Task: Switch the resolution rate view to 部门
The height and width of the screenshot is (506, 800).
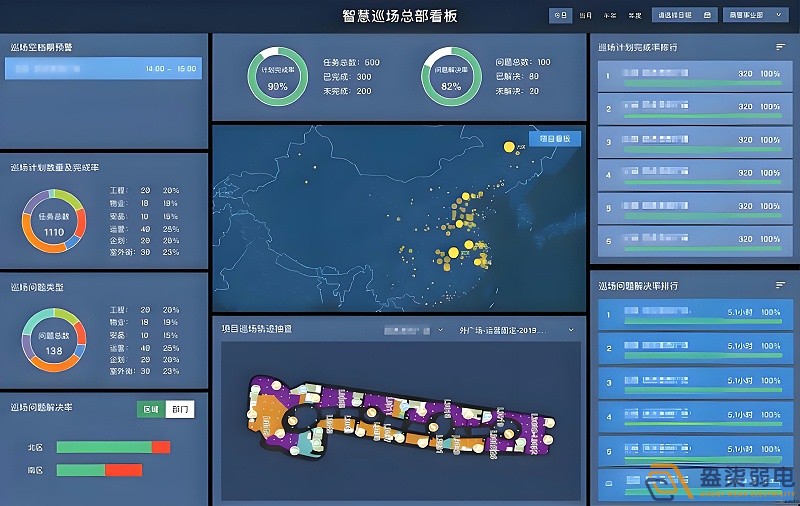Action: click(178, 409)
